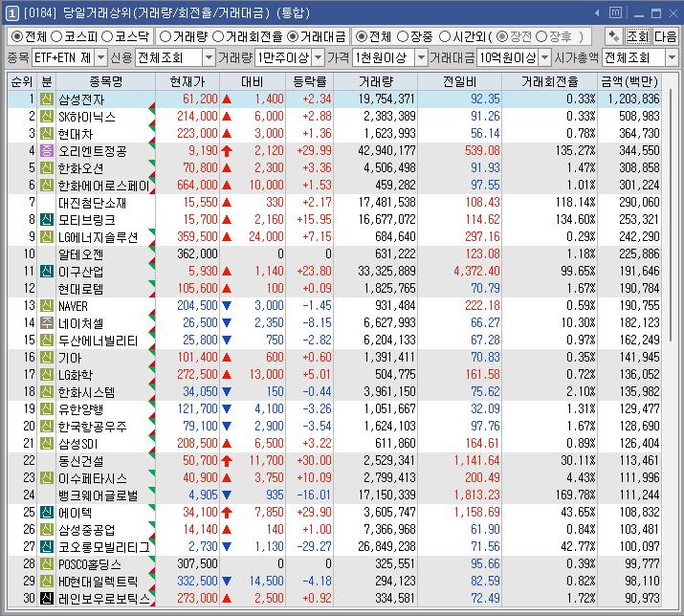684x616 pixels.
Task: Click the LG에너지솔루션 stock name
Action: [x=99, y=237]
